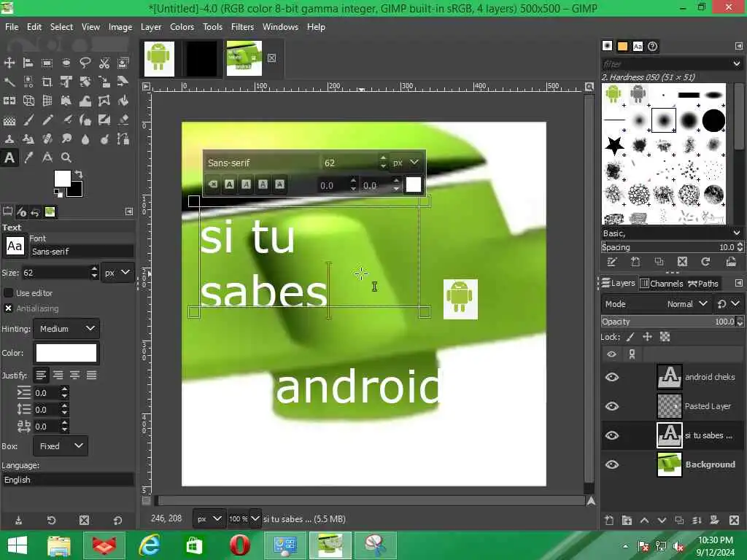Activate the Text tool
Viewport: 747px width, 560px height.
coord(9,157)
